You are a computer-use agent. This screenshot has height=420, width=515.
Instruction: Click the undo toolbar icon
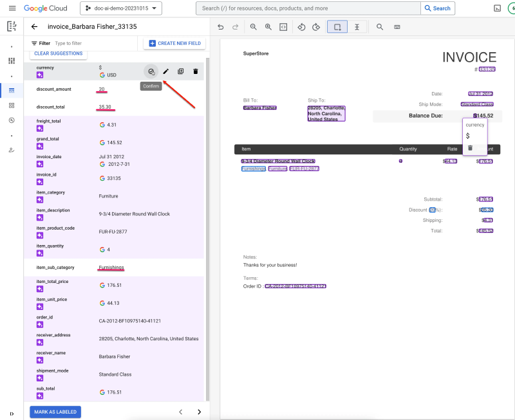[x=220, y=27]
